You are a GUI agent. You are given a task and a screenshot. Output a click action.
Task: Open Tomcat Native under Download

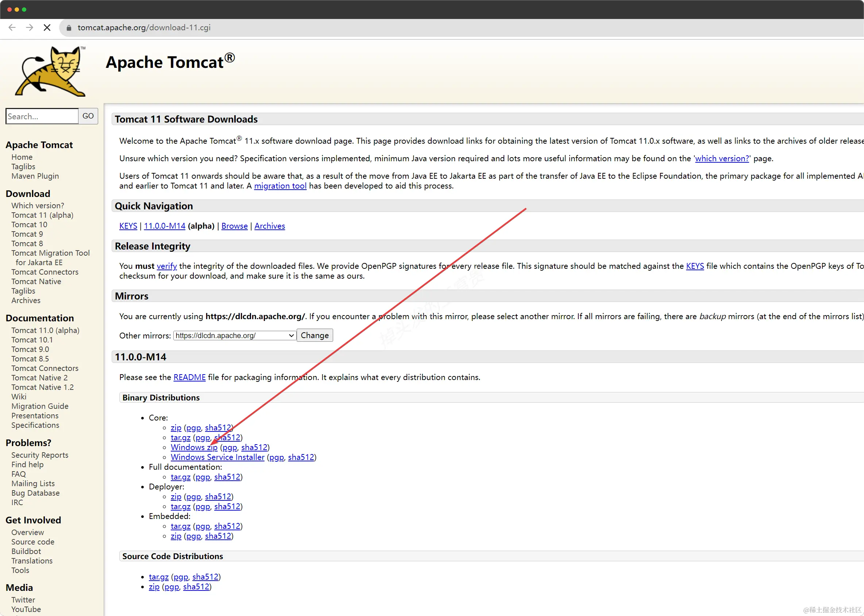[36, 282]
